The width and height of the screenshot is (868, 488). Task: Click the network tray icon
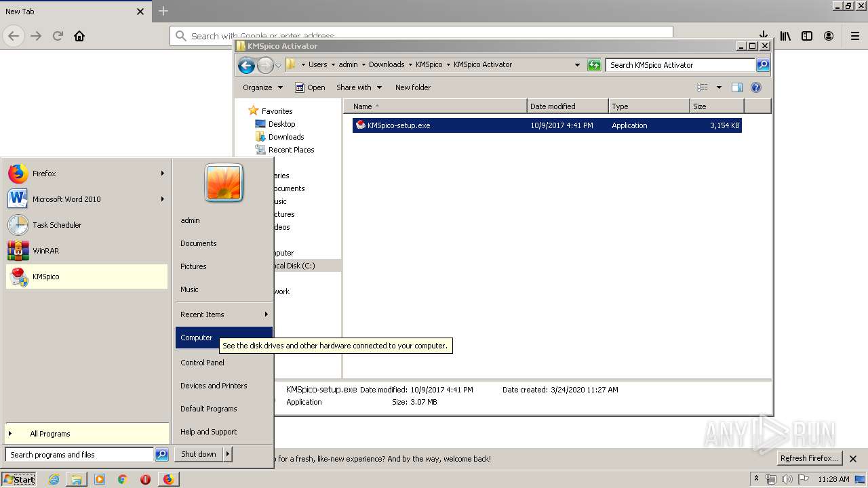click(771, 479)
